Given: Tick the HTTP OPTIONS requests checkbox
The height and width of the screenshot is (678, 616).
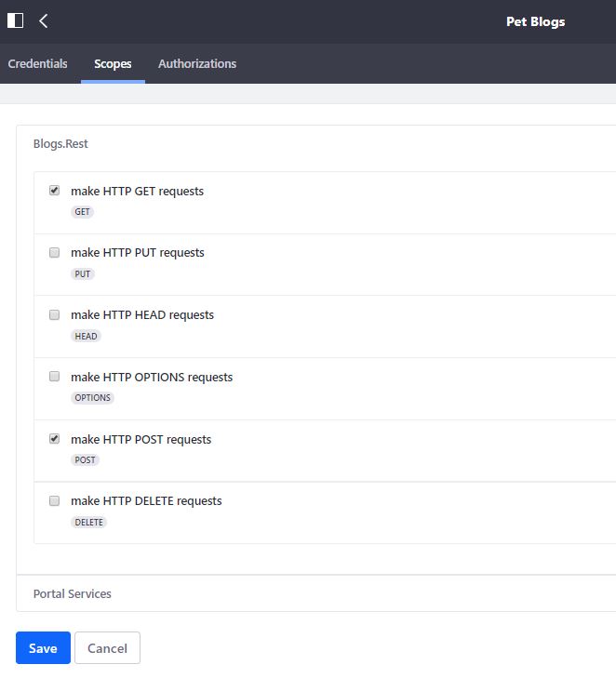Looking at the screenshot, I should pyautogui.click(x=54, y=377).
